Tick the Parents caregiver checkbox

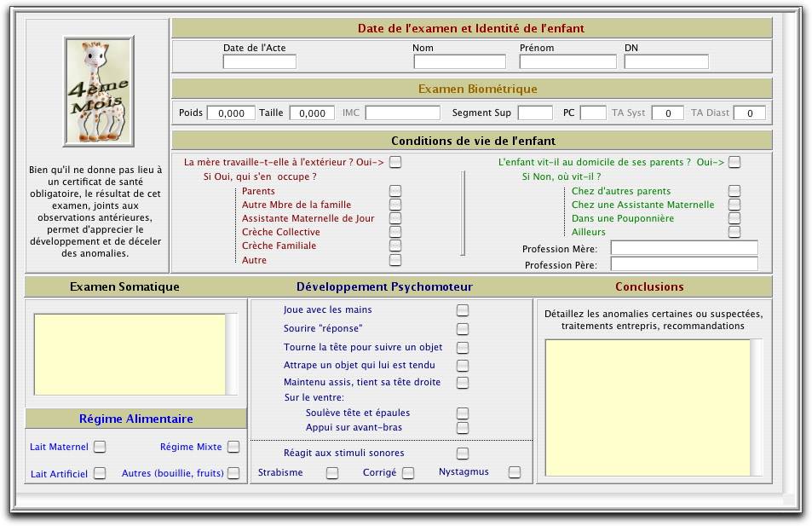click(395, 191)
